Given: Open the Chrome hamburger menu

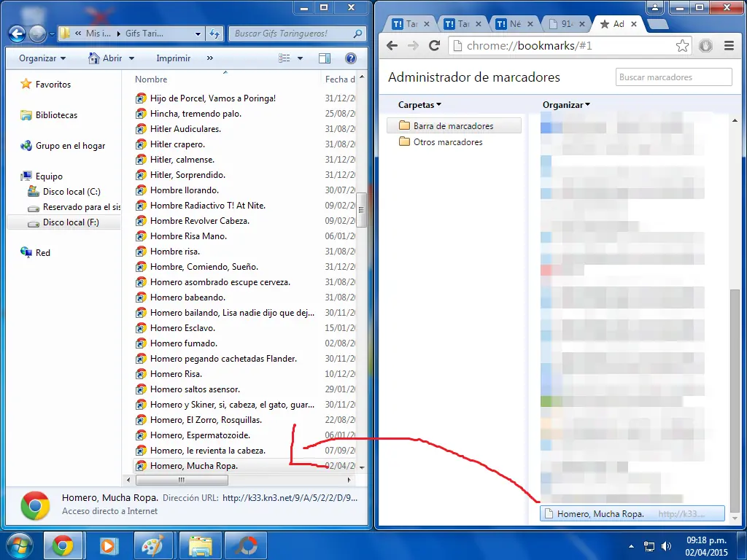Looking at the screenshot, I should pos(729,46).
